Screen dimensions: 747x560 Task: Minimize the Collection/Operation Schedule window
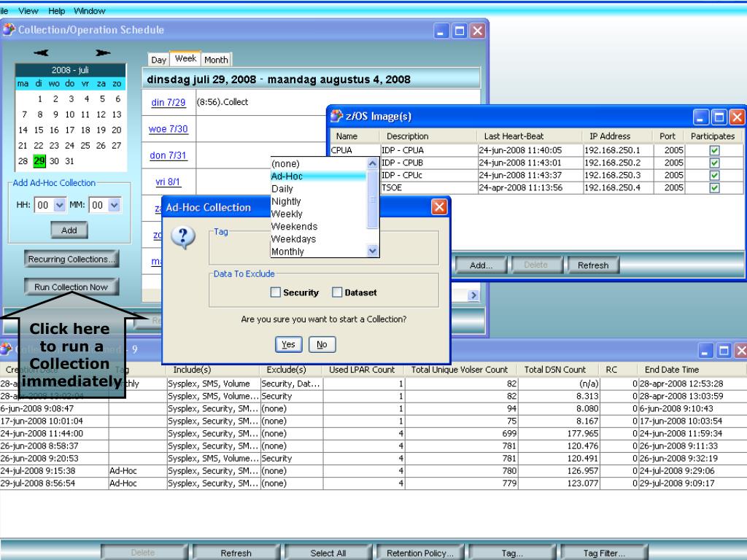tap(441, 31)
